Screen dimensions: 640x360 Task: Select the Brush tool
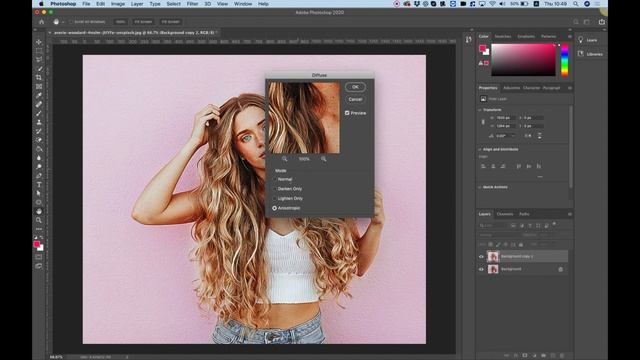pos(39,113)
